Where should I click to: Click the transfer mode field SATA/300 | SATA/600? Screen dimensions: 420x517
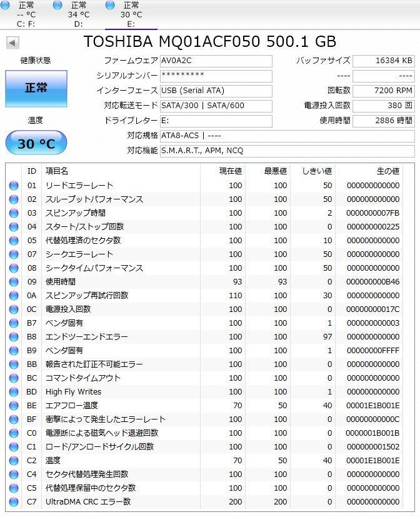216,106
